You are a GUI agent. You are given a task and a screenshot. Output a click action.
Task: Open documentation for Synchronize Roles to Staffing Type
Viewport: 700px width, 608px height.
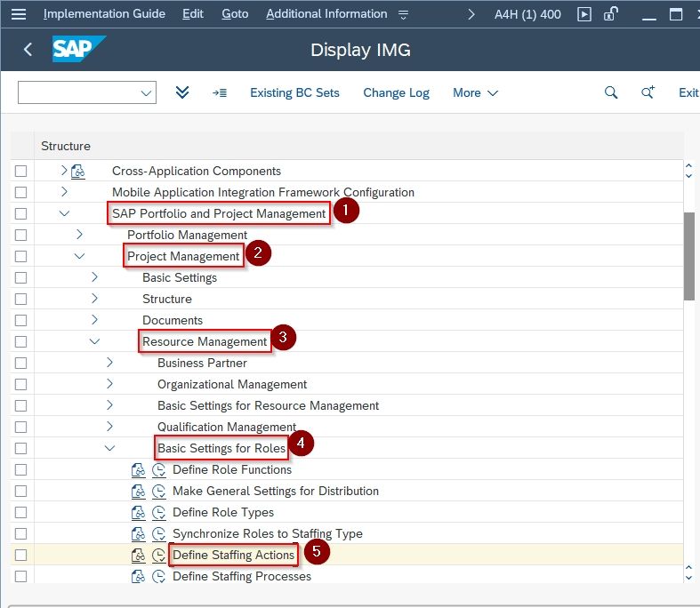pos(138,534)
